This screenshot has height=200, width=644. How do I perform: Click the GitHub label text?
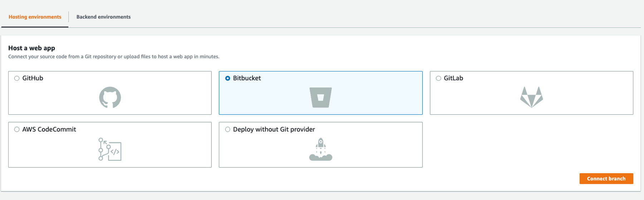tap(33, 78)
